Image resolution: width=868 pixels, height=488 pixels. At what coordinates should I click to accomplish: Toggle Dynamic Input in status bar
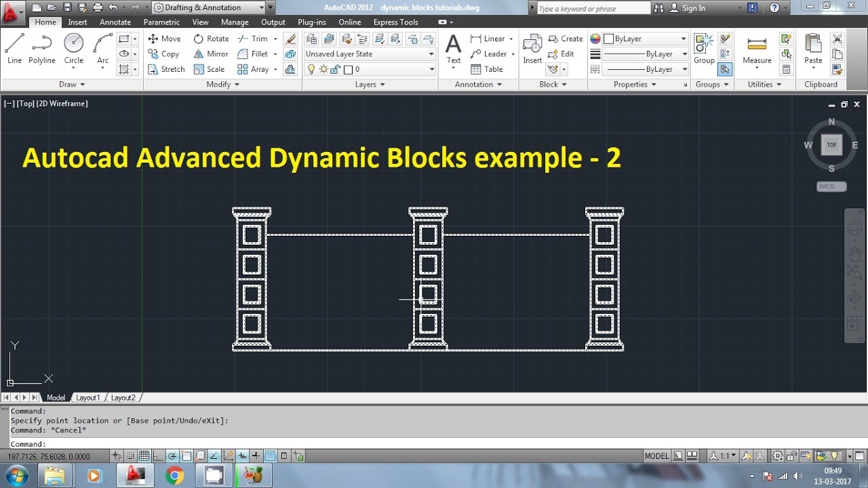coord(241,455)
